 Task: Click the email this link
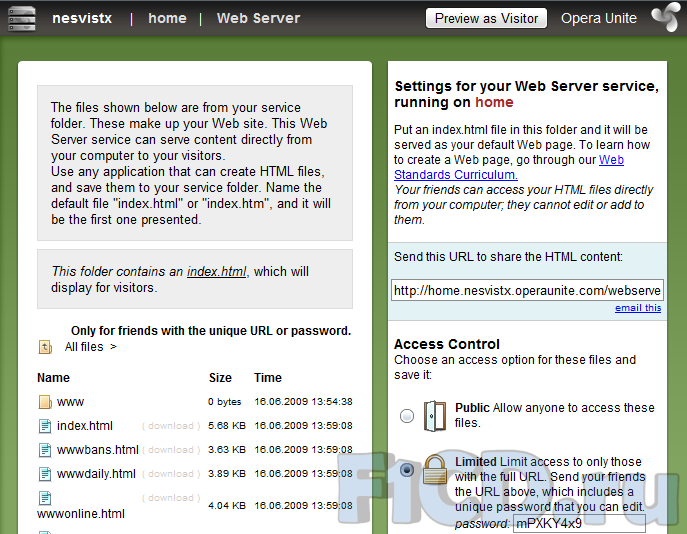point(638,308)
